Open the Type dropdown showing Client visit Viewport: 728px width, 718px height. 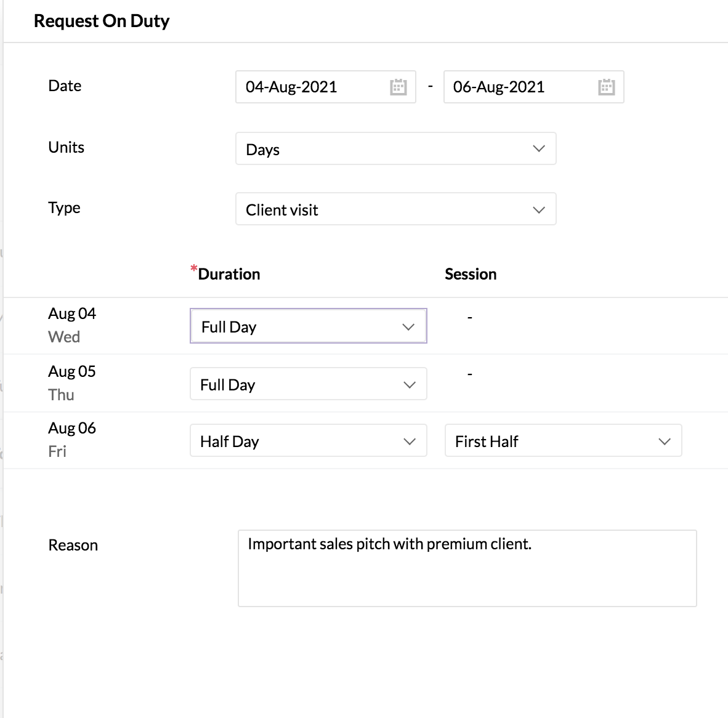[382, 209]
